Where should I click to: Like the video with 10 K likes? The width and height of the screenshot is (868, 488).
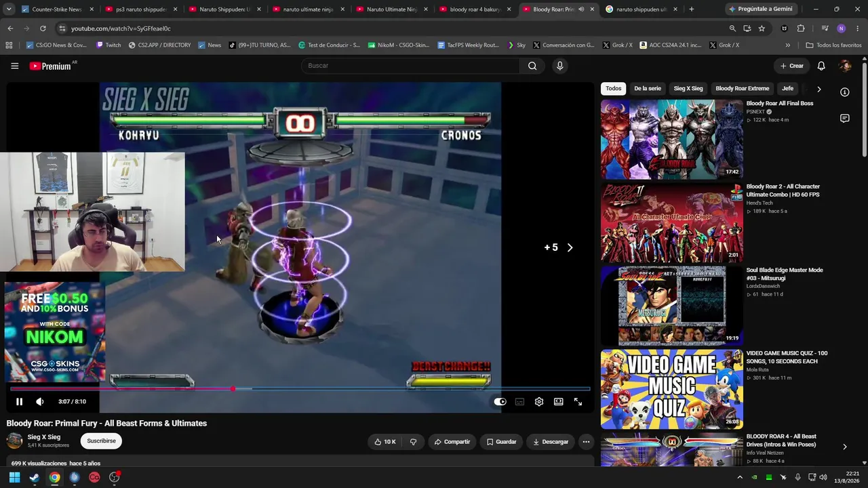(x=384, y=442)
